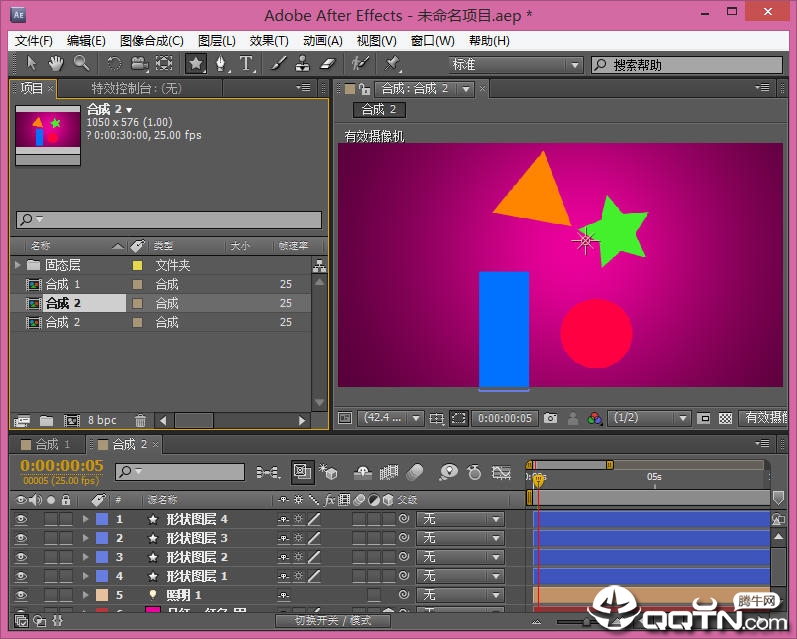The image size is (797, 639).
Task: Select the Eraser tool
Action: coord(328,64)
